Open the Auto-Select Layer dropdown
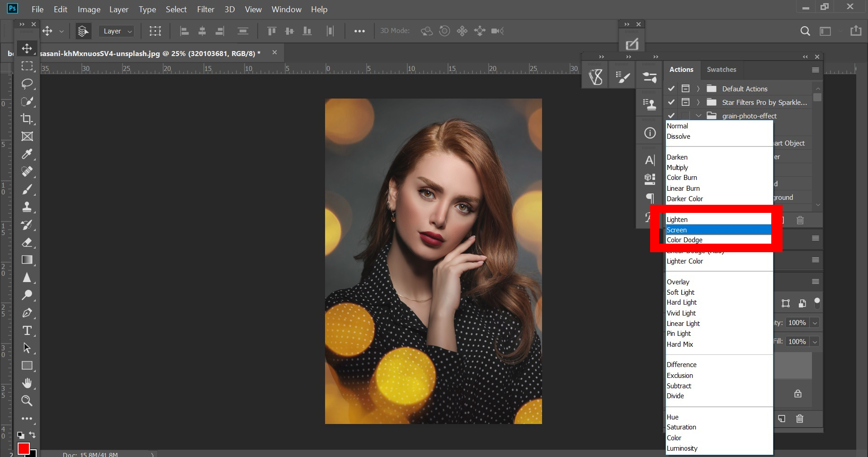This screenshot has height=457, width=868. click(x=116, y=31)
